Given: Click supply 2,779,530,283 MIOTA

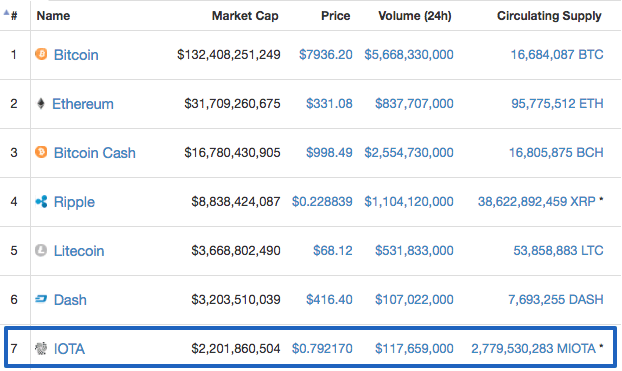Looking at the screenshot, I should (534, 348).
